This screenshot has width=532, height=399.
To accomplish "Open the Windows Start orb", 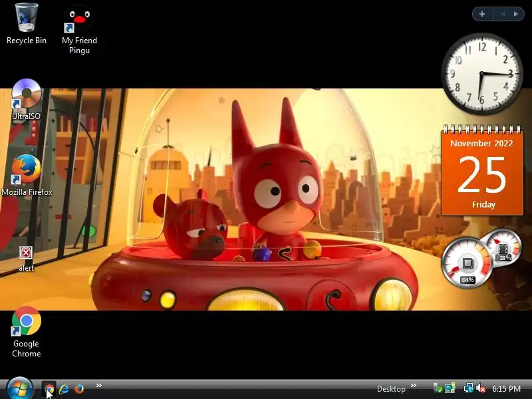I will coord(20,389).
